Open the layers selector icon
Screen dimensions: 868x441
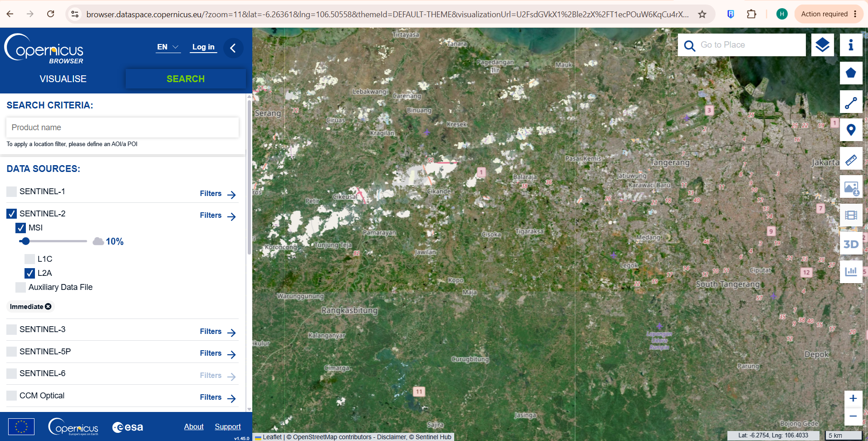(x=823, y=45)
